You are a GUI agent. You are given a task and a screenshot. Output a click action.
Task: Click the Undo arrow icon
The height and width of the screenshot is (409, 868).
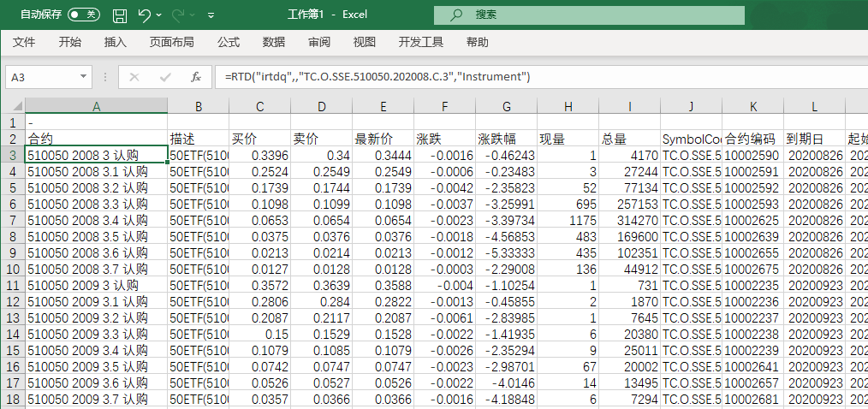pos(144,15)
